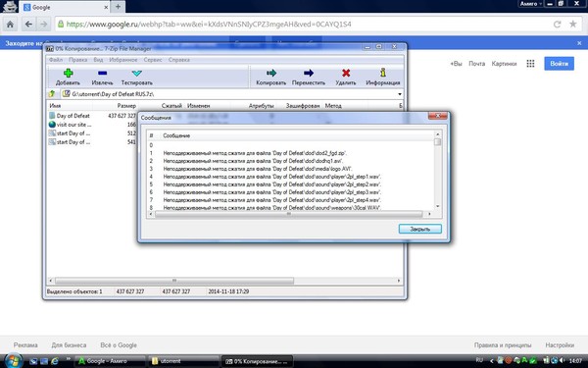Click the browser forward arrow

43,25
